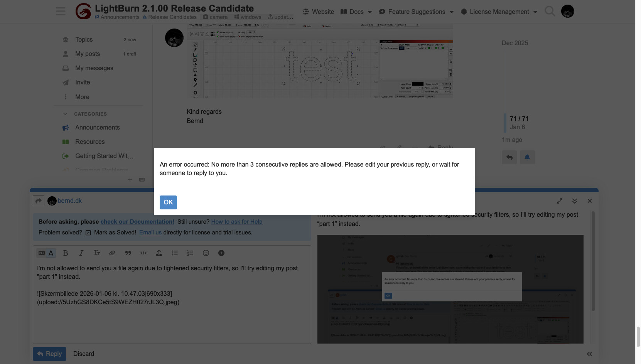Expand the Docs dropdown menu
Viewport: 641px width, 364px height.
(356, 12)
